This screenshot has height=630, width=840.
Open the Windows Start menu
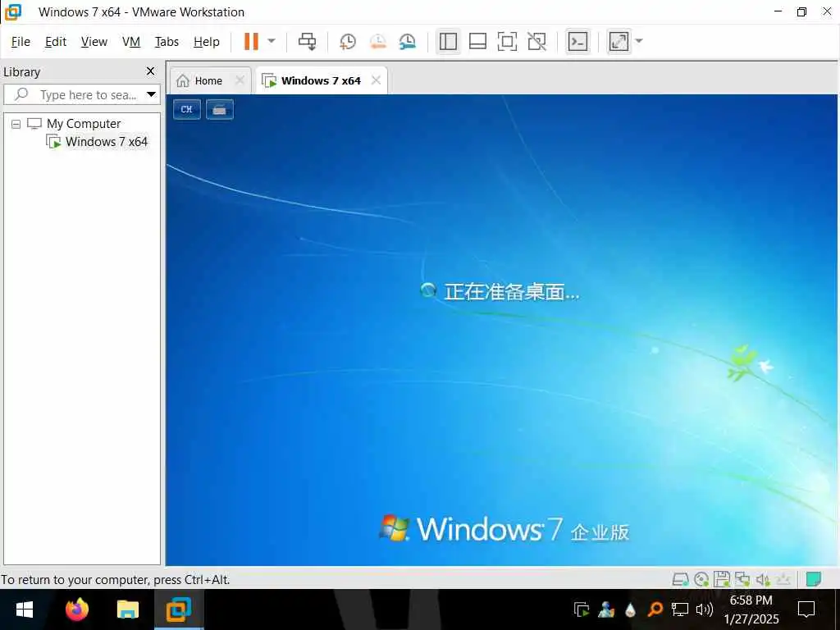tap(24, 609)
